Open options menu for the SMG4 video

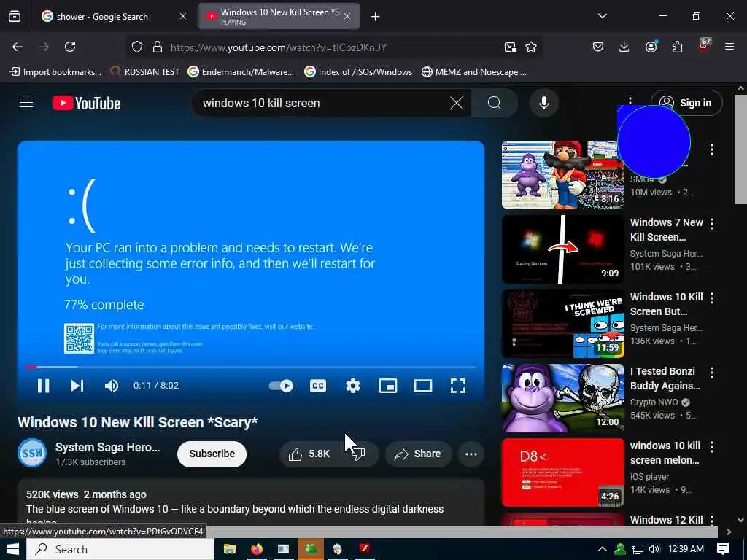click(712, 149)
